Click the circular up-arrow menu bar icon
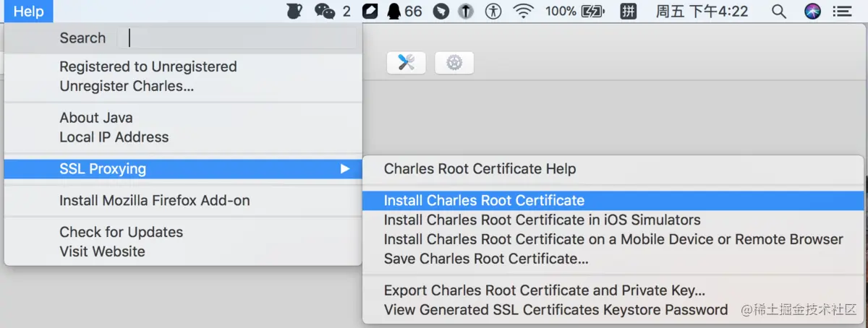 click(467, 12)
